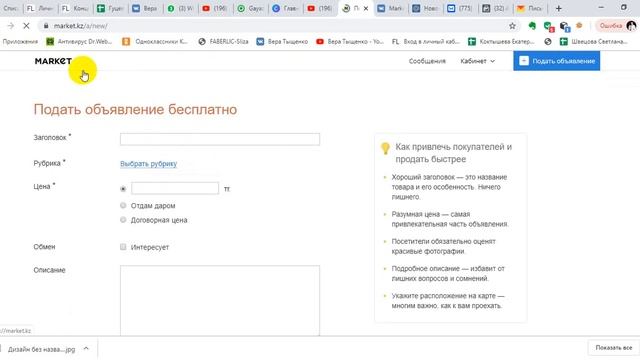Image resolution: width=640 pixels, height=360 pixels.
Task: Click the blue Подать объявление button
Action: click(557, 61)
